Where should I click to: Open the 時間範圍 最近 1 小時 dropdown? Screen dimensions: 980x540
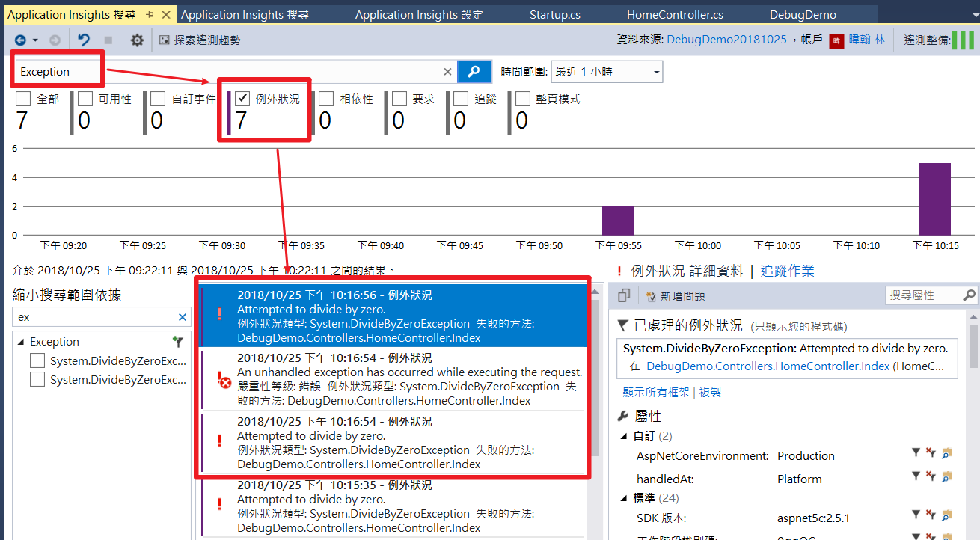[x=607, y=72]
